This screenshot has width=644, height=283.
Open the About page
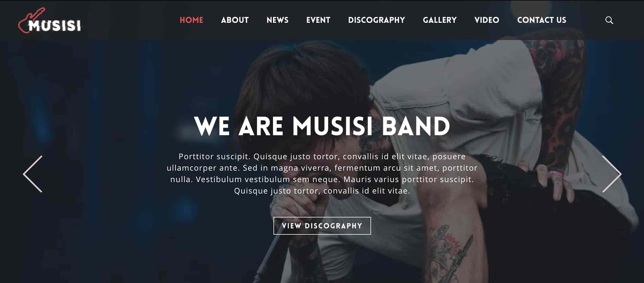(x=235, y=20)
